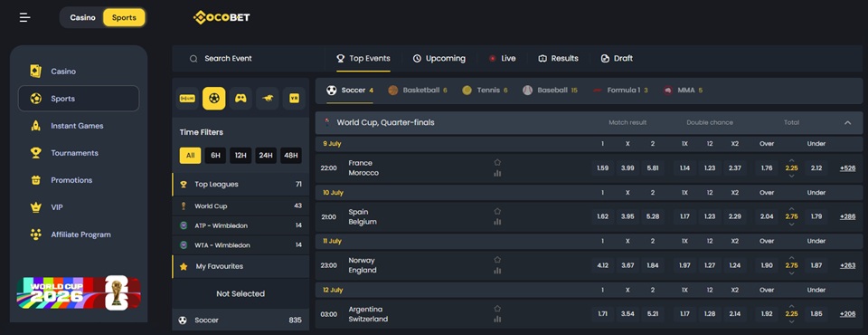This screenshot has width=868, height=335.
Task: Select the MMA sport tab
Action: 684,91
